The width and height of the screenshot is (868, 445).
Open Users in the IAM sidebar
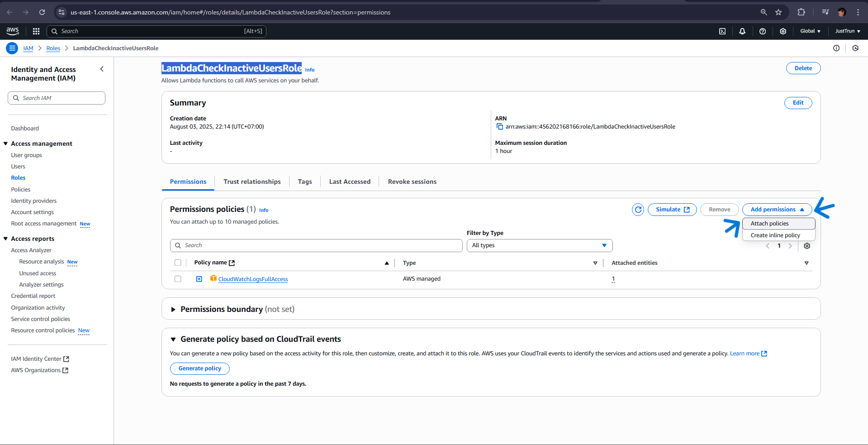coord(18,167)
